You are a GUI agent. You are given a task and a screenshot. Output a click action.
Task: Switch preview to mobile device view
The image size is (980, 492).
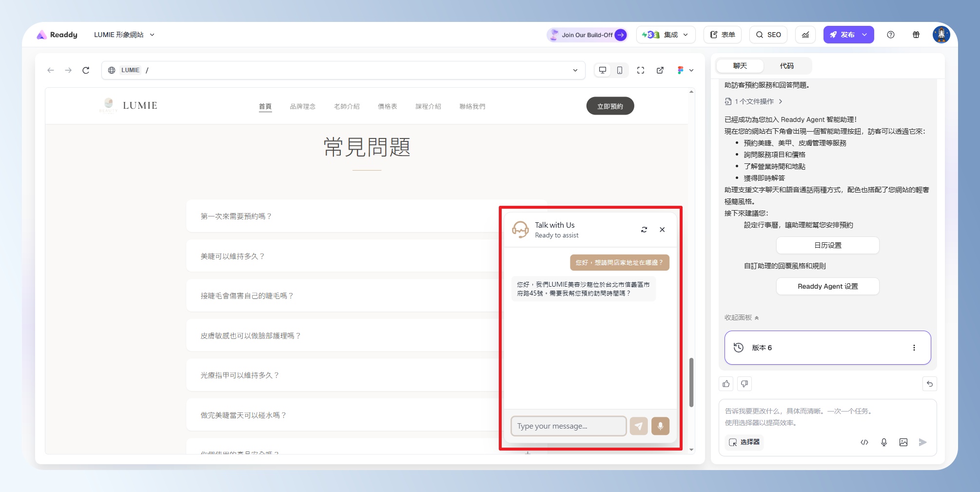(619, 70)
